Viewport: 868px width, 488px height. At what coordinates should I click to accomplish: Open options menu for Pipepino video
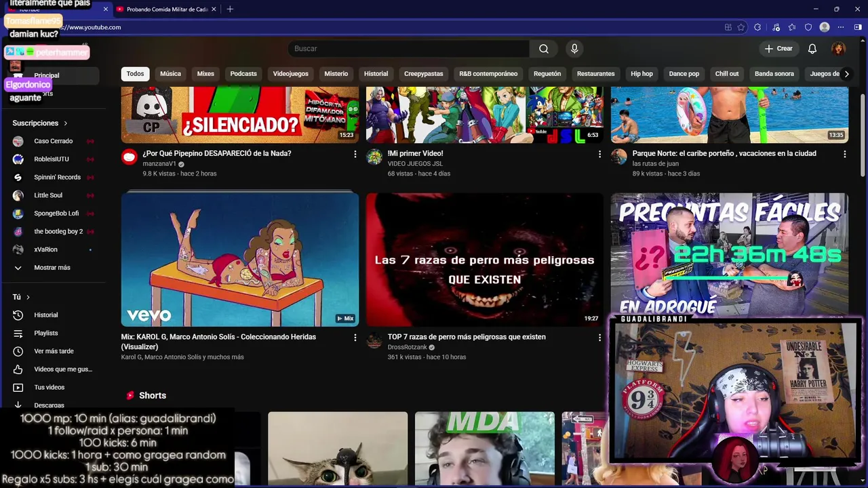tap(355, 155)
